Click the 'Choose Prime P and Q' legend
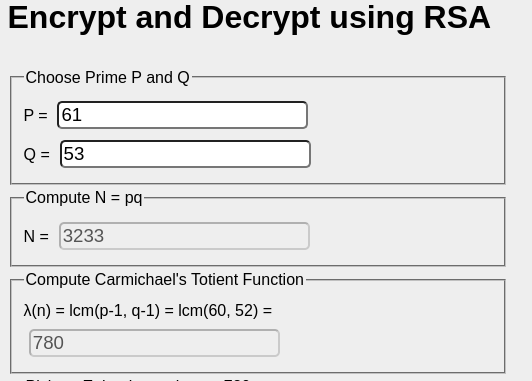 pyautogui.click(x=108, y=77)
